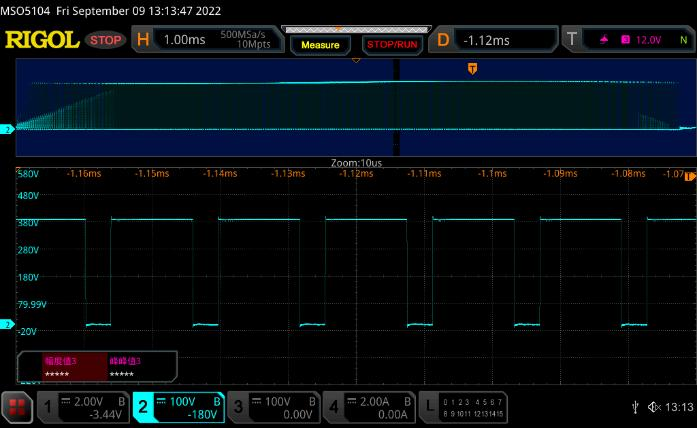
Task: Open the red grid function navigation icon
Action: 17,406
